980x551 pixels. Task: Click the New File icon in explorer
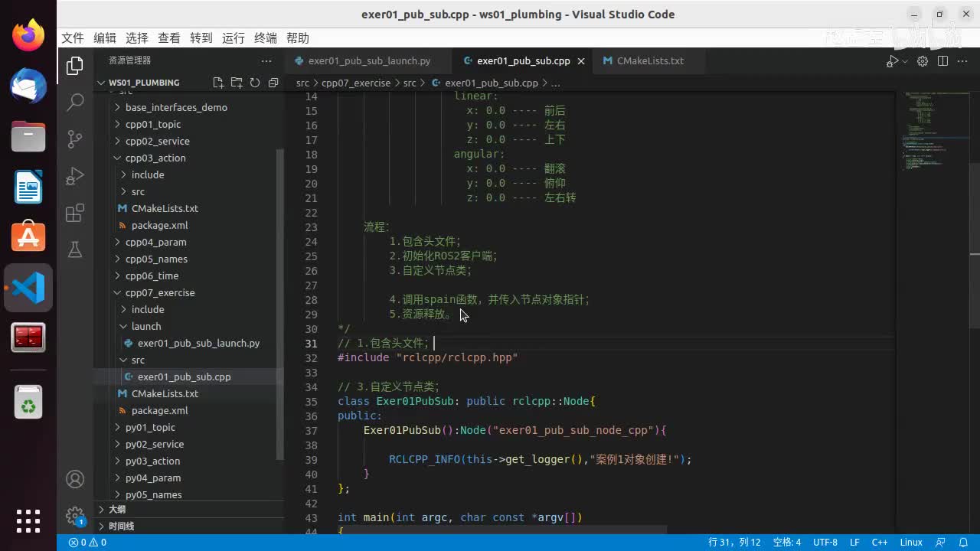(218, 83)
